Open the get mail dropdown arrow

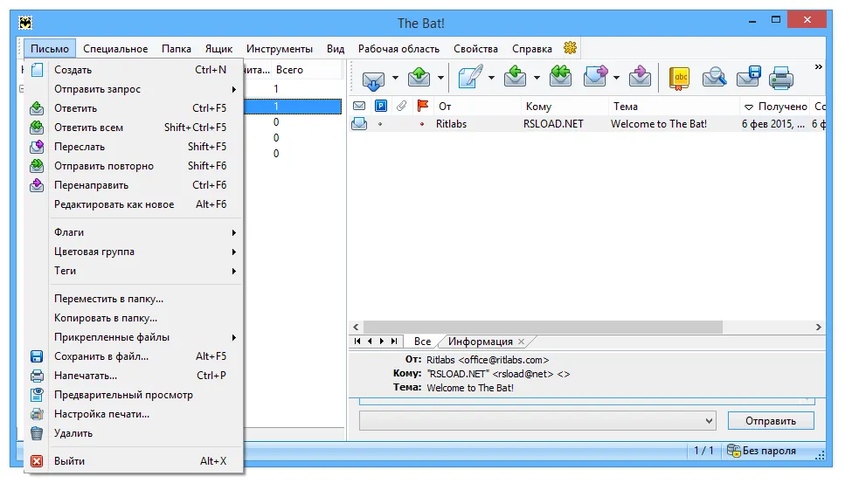[x=395, y=78]
